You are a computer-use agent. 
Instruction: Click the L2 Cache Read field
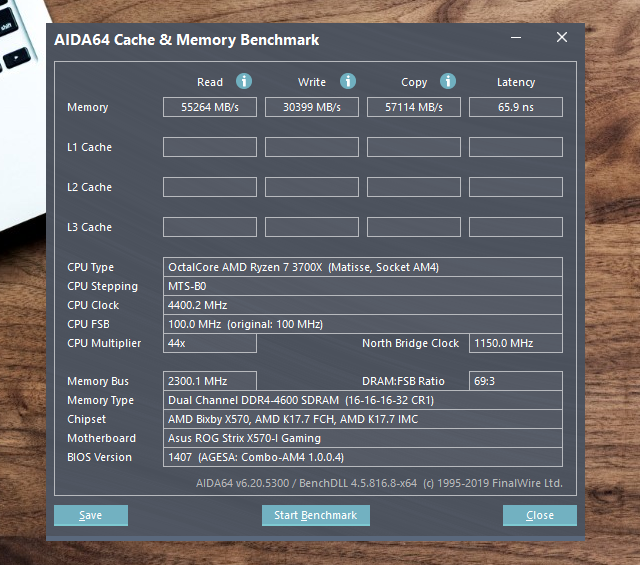click(x=210, y=187)
